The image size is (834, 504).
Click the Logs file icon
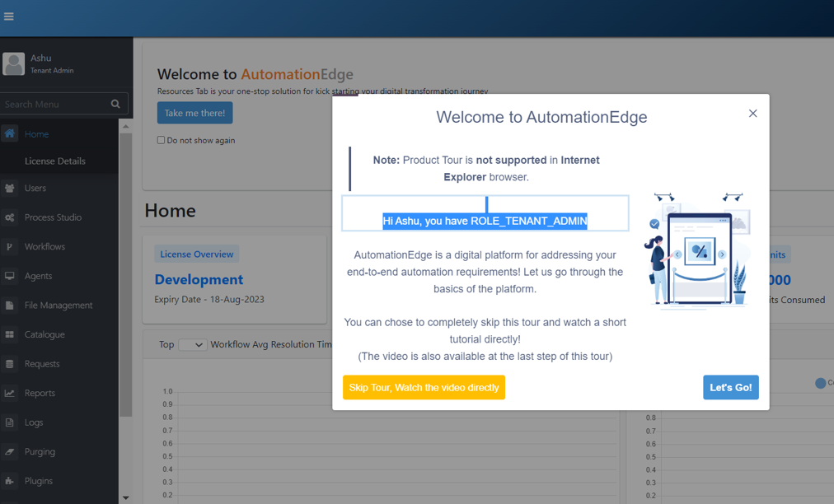tap(10, 422)
